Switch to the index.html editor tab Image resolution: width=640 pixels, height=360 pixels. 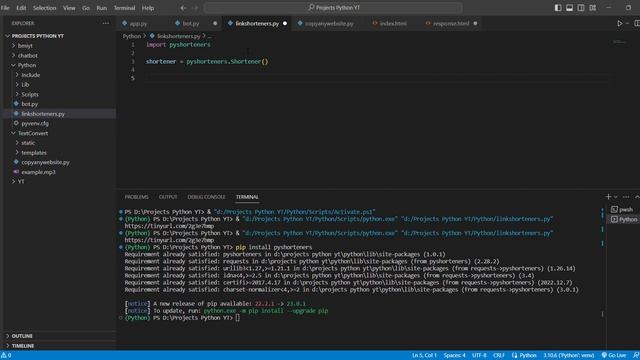coord(393,23)
